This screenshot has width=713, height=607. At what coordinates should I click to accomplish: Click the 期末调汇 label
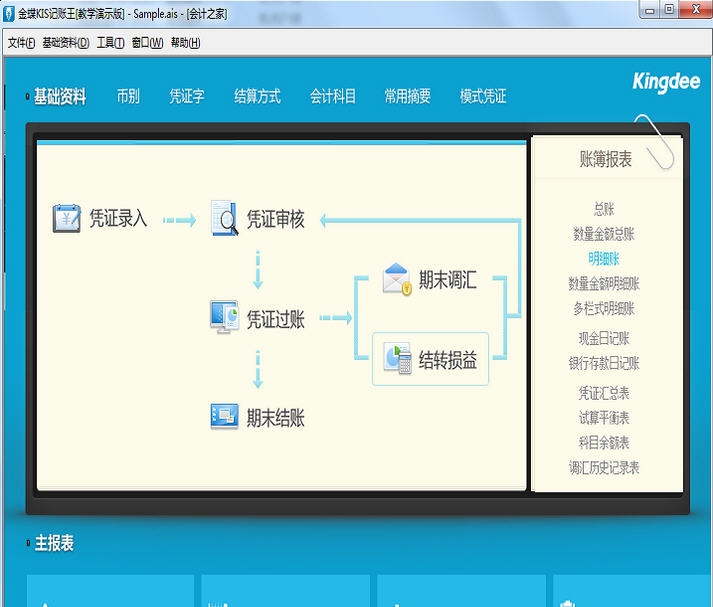click(448, 280)
